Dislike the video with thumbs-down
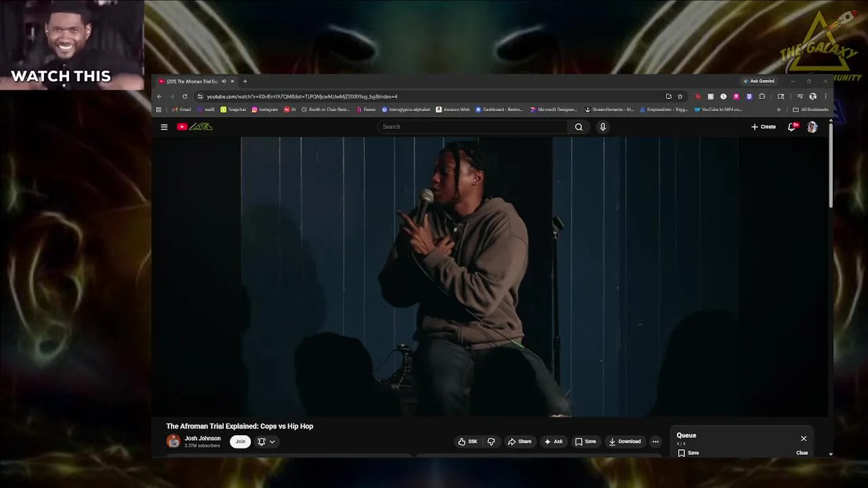Image resolution: width=868 pixels, height=488 pixels. pyautogui.click(x=491, y=442)
